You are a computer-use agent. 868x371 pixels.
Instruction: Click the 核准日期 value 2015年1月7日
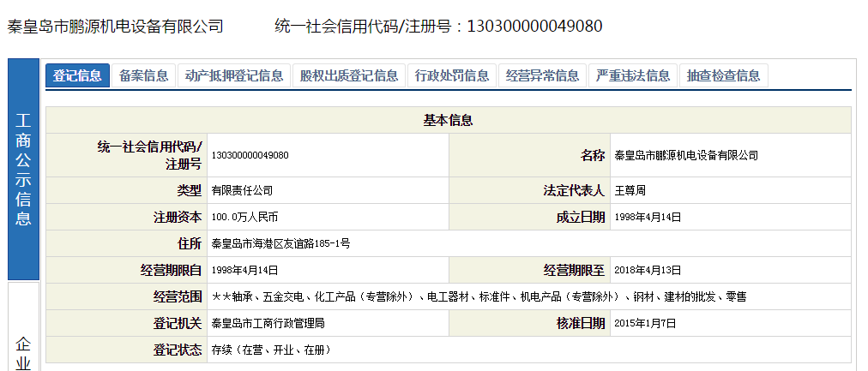(645, 323)
